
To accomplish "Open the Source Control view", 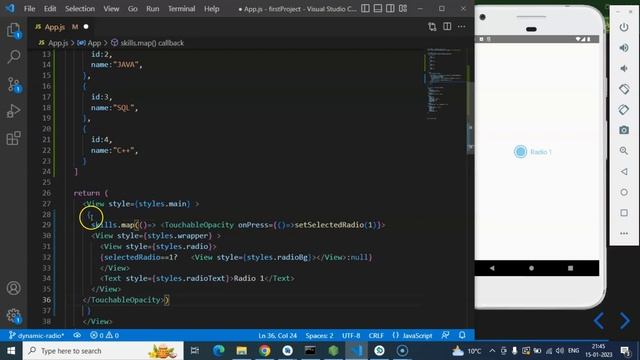I will point(13,84).
